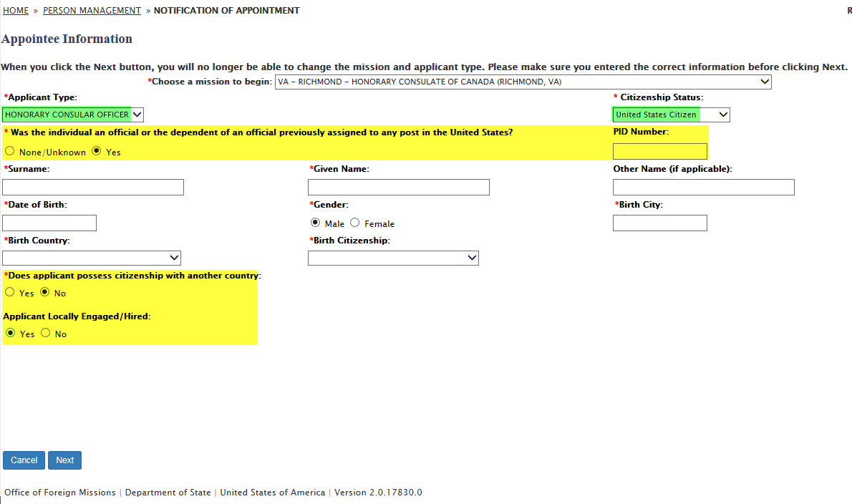This screenshot has width=852, height=504.
Task: Select Yes for citizenship with another country
Action: pos(10,292)
